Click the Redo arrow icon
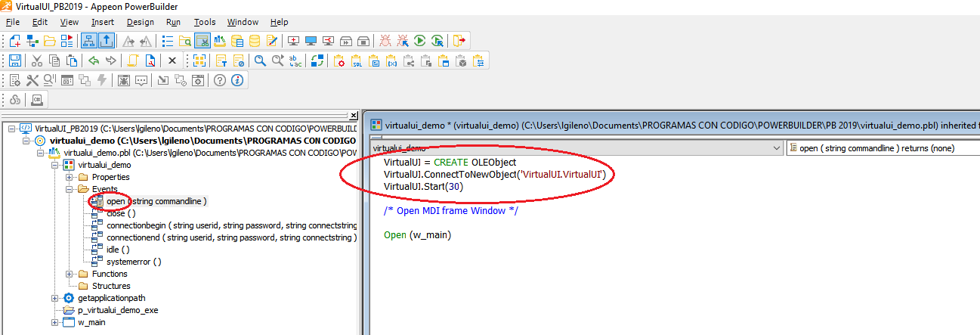The height and width of the screenshot is (335, 980). click(x=111, y=60)
